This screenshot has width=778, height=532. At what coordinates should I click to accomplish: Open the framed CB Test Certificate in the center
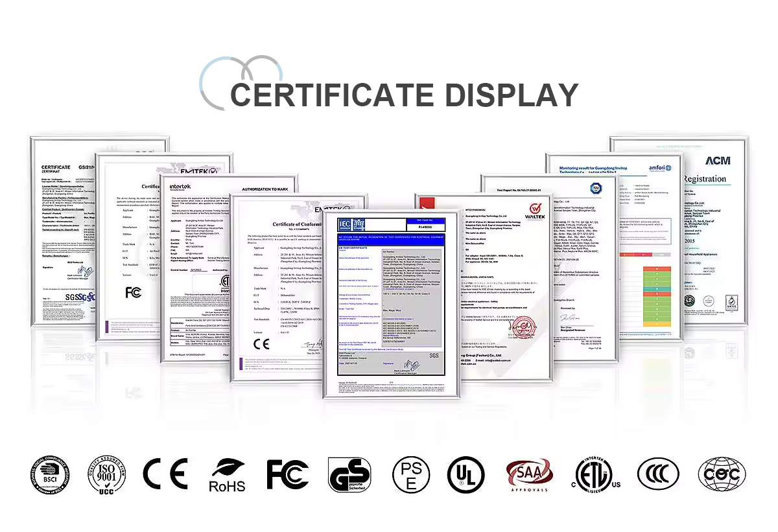(x=391, y=305)
